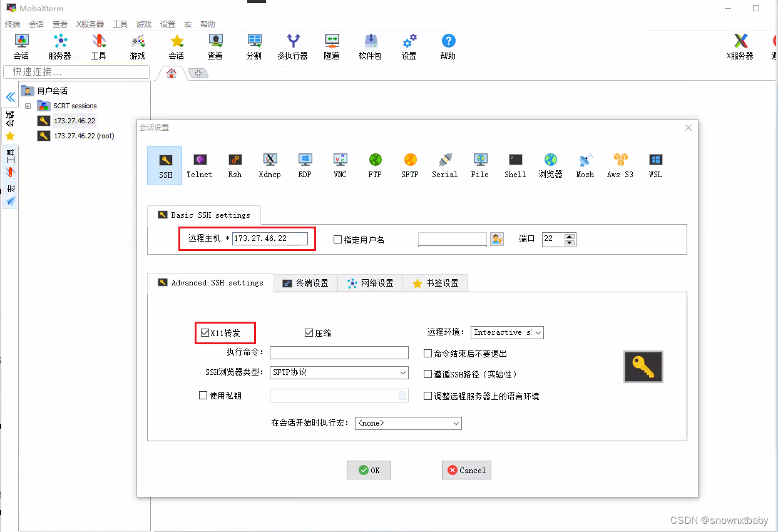Choose the Shell session type
Viewport: 778px width, 532px height.
[x=515, y=165]
